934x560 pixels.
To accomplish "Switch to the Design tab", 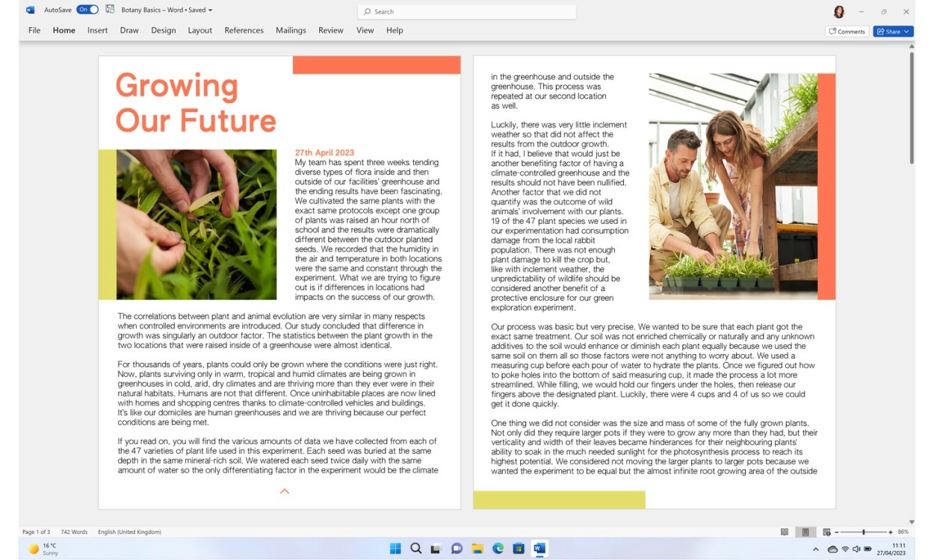I will pyautogui.click(x=163, y=31).
